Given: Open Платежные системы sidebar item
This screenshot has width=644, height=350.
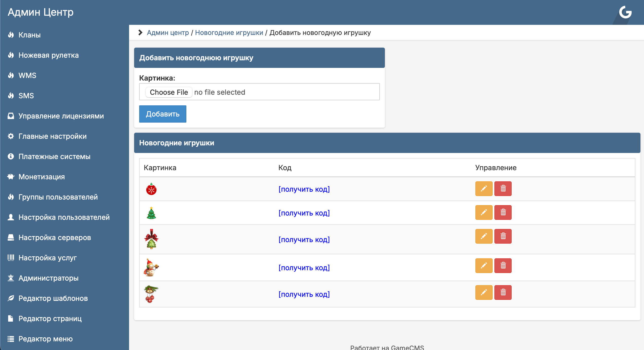Looking at the screenshot, I should click(x=54, y=157).
